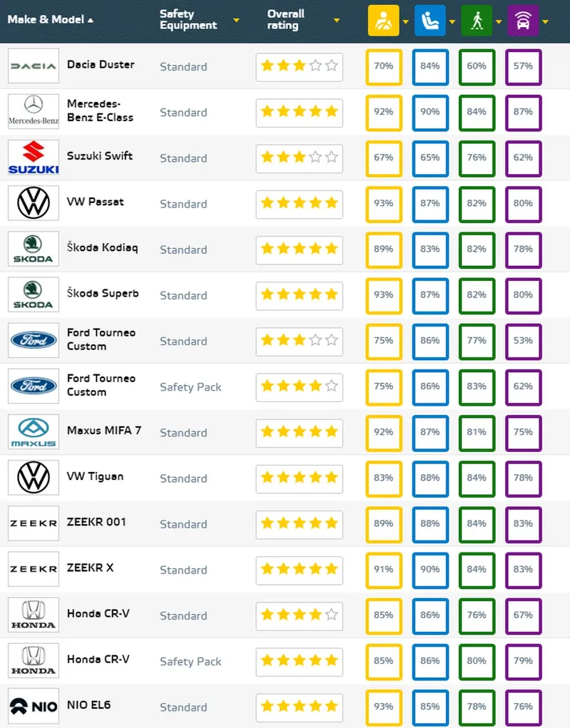
Task: Click Honda CR-V Safety Pack star rating
Action: pyautogui.click(x=299, y=661)
